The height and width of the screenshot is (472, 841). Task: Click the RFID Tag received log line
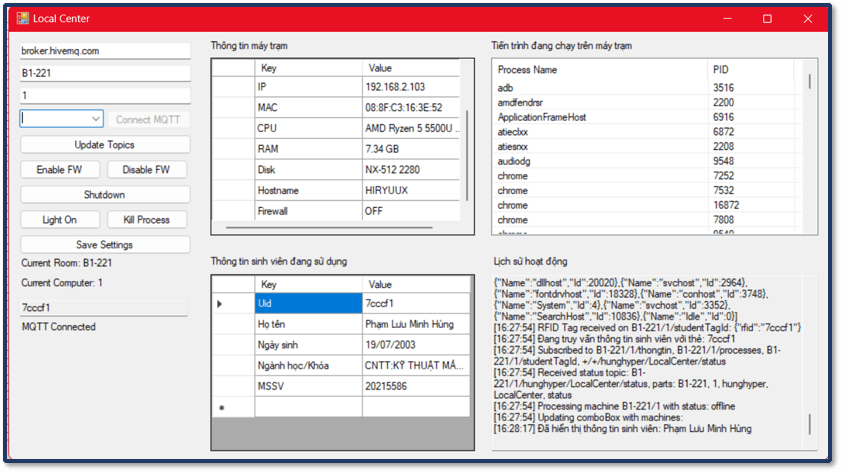pos(647,328)
